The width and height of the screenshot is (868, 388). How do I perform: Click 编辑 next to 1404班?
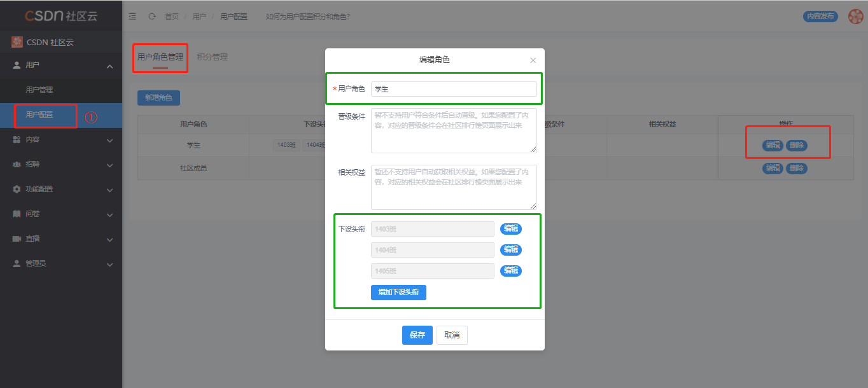coord(511,250)
